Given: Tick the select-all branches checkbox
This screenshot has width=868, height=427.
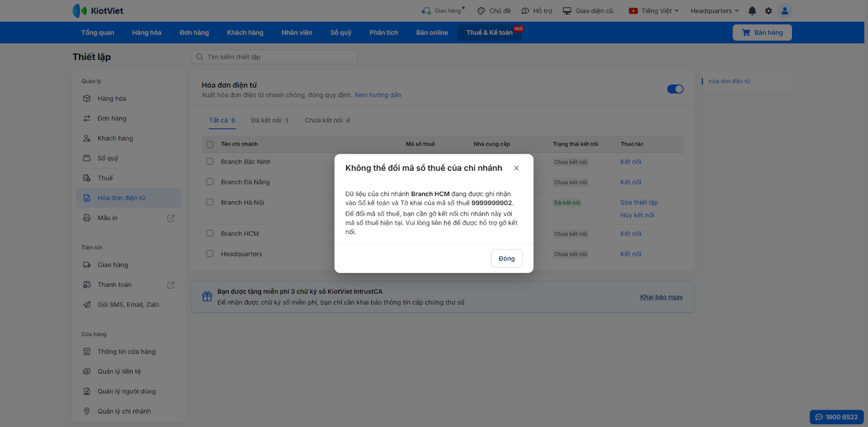Looking at the screenshot, I should tap(210, 145).
